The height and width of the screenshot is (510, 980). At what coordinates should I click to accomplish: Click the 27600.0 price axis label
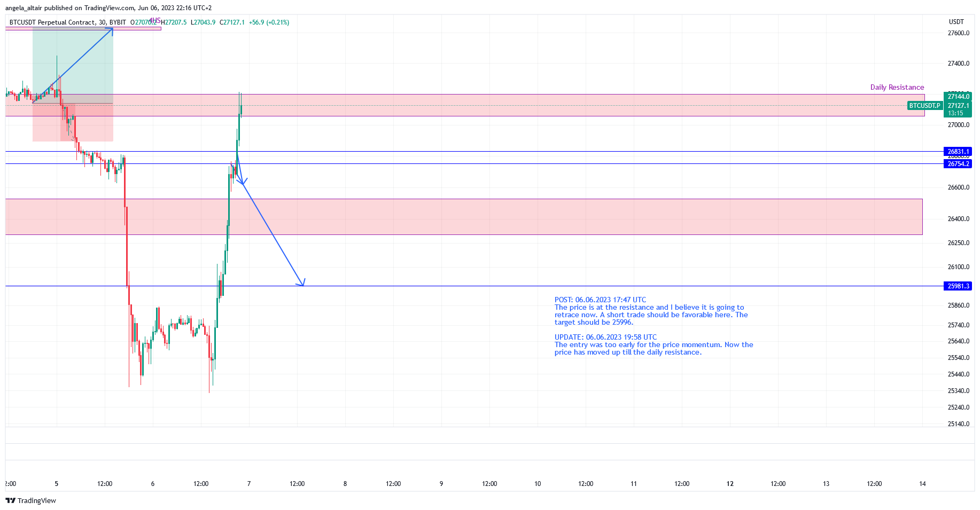pyautogui.click(x=958, y=33)
